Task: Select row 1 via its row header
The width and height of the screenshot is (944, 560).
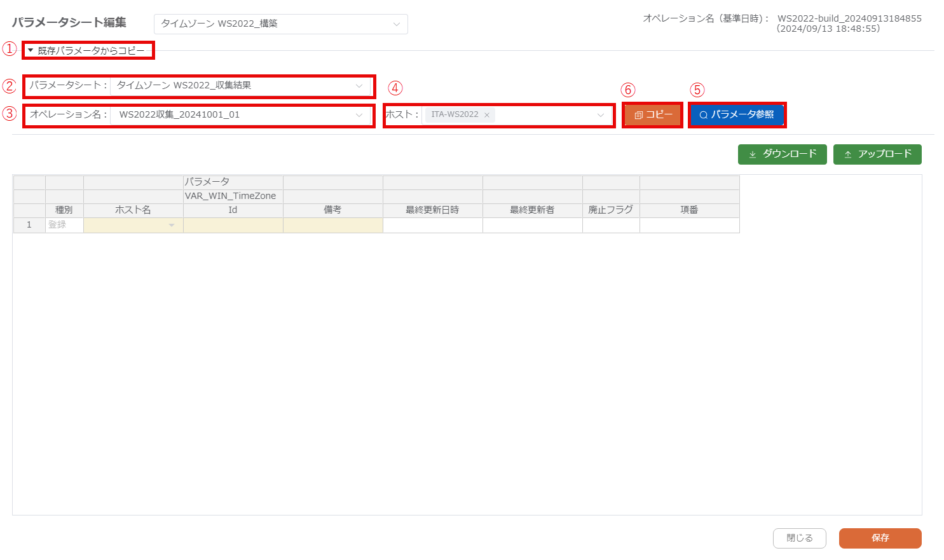Action: [29, 225]
